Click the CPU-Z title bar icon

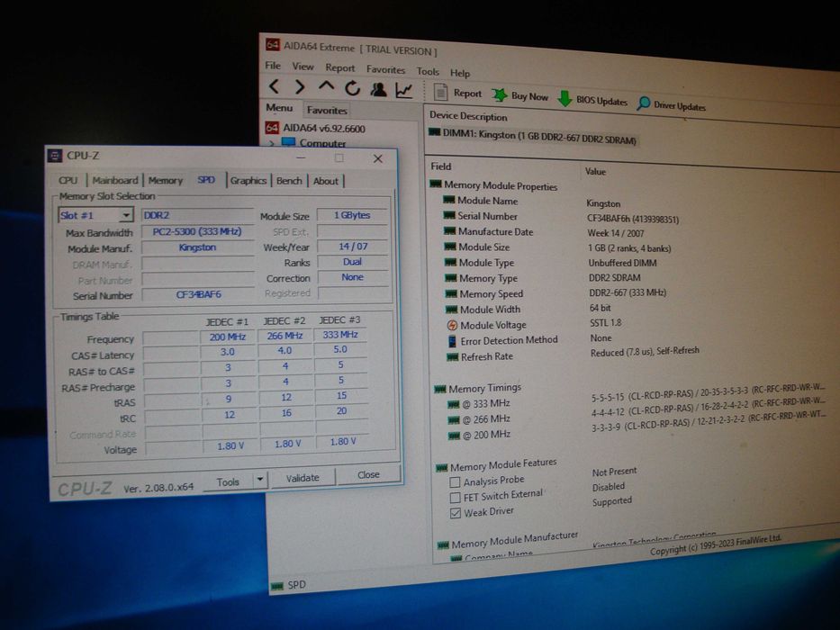[55, 156]
